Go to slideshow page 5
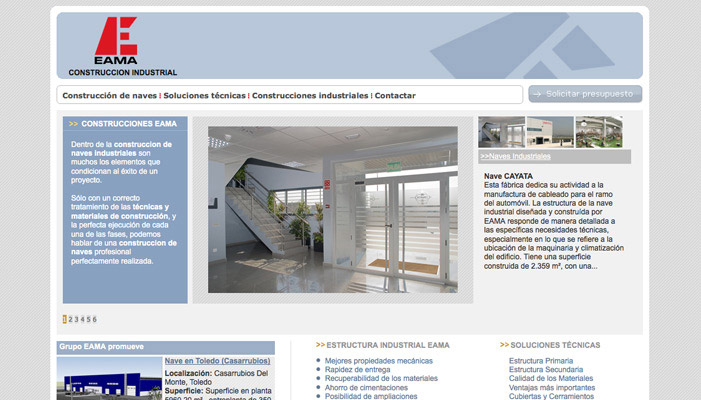The height and width of the screenshot is (400, 701). [x=89, y=319]
